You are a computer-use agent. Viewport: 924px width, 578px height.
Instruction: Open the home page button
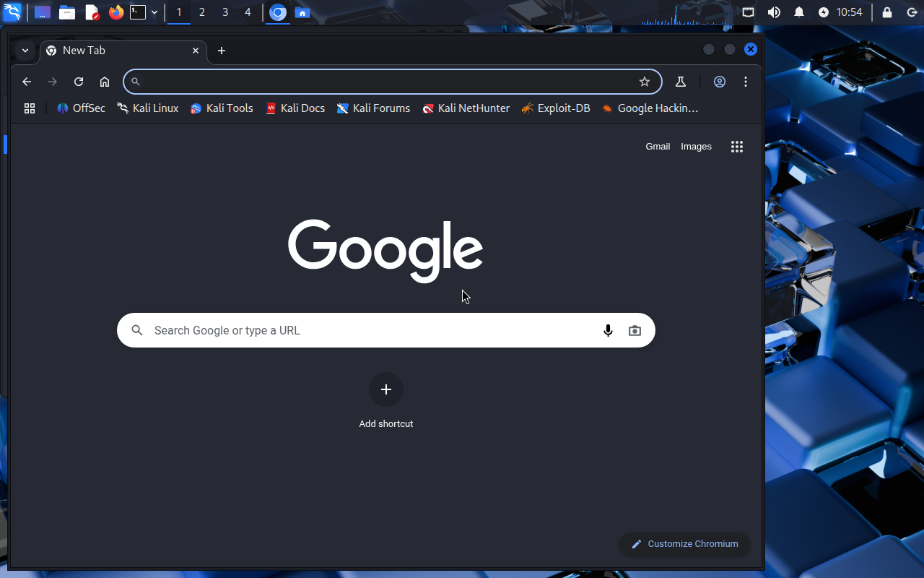tap(105, 82)
